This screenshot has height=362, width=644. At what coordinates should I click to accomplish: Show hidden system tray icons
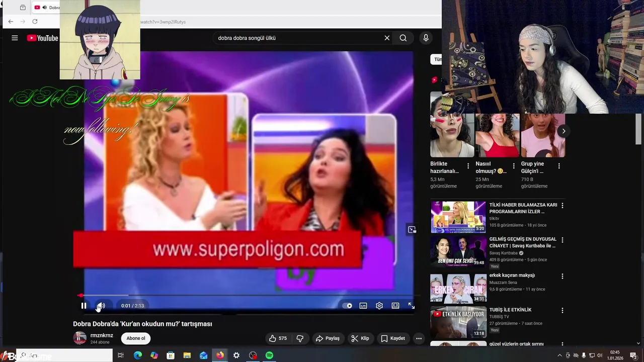click(559, 355)
